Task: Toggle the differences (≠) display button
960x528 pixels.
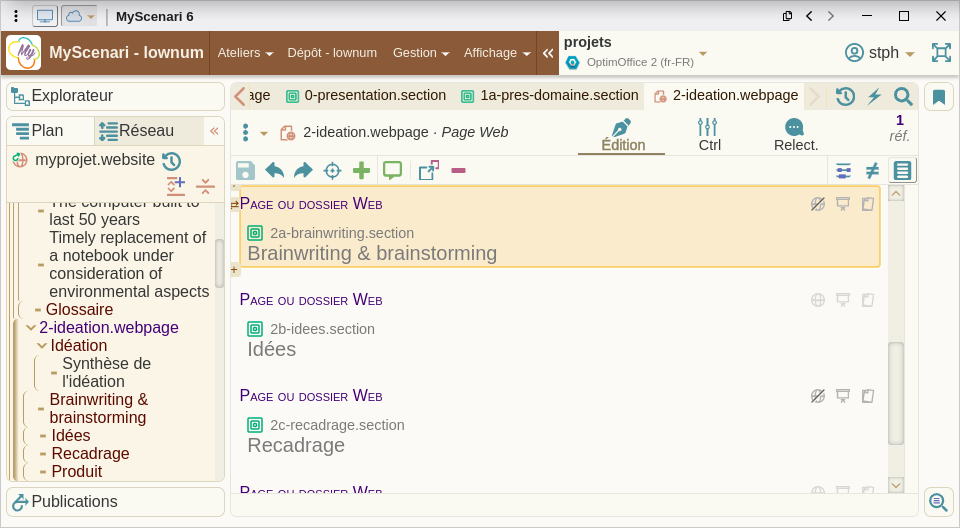Action: [872, 171]
